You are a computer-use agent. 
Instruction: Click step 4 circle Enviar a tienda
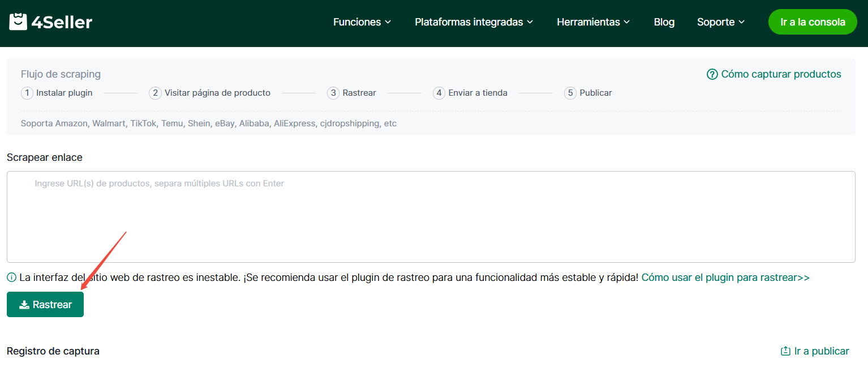pyautogui.click(x=439, y=93)
